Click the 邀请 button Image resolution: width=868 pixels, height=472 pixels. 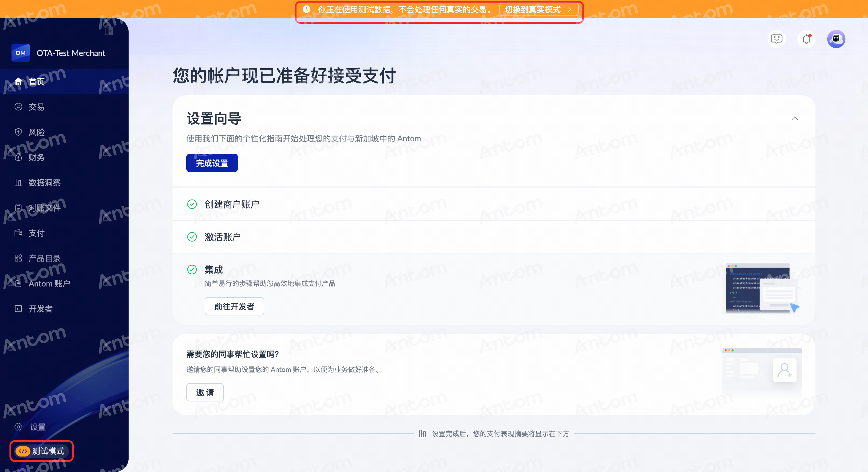click(x=205, y=392)
